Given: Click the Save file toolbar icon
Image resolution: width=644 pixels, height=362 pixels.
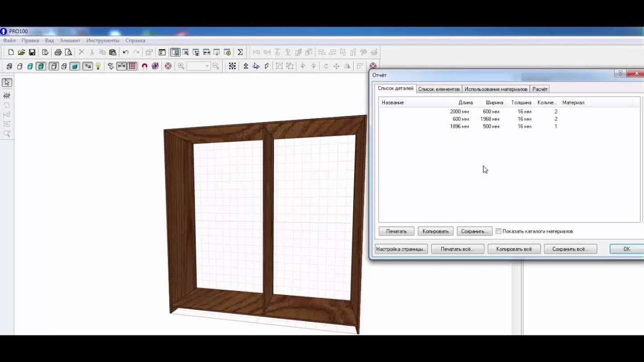Looking at the screenshot, I should [32, 52].
